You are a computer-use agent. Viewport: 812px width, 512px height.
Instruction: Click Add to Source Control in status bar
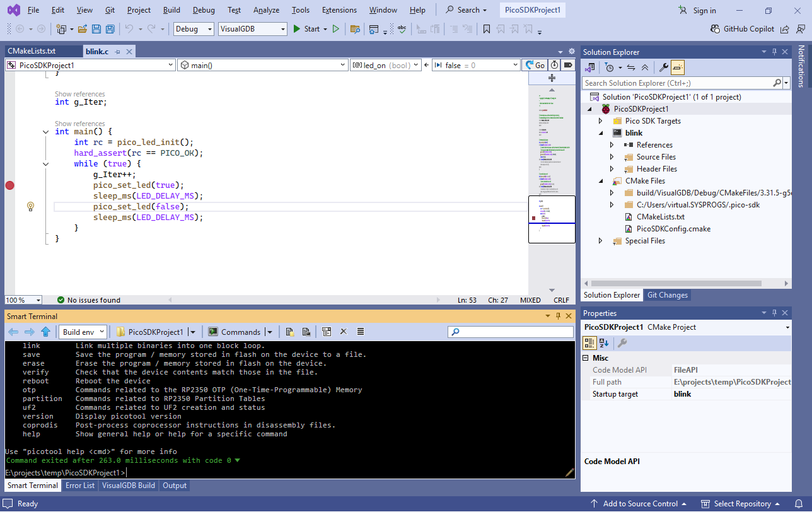[639, 504]
